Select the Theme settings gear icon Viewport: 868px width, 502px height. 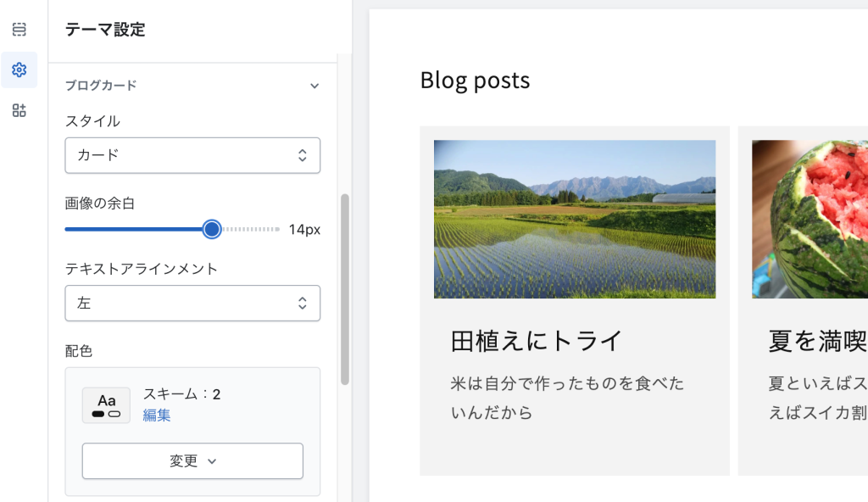click(19, 70)
